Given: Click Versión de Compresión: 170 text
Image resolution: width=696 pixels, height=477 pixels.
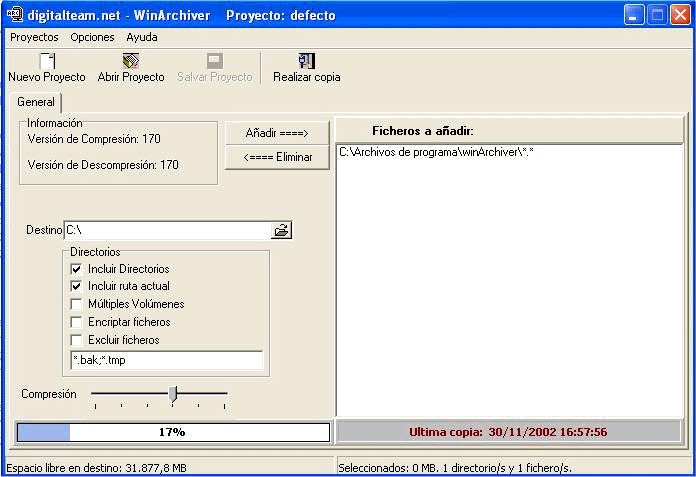Looking at the screenshot, I should [x=94, y=139].
